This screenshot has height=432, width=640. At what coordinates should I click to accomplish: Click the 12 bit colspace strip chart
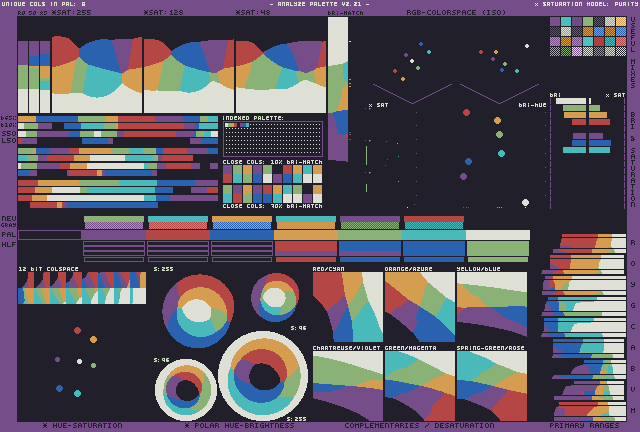coord(82,288)
